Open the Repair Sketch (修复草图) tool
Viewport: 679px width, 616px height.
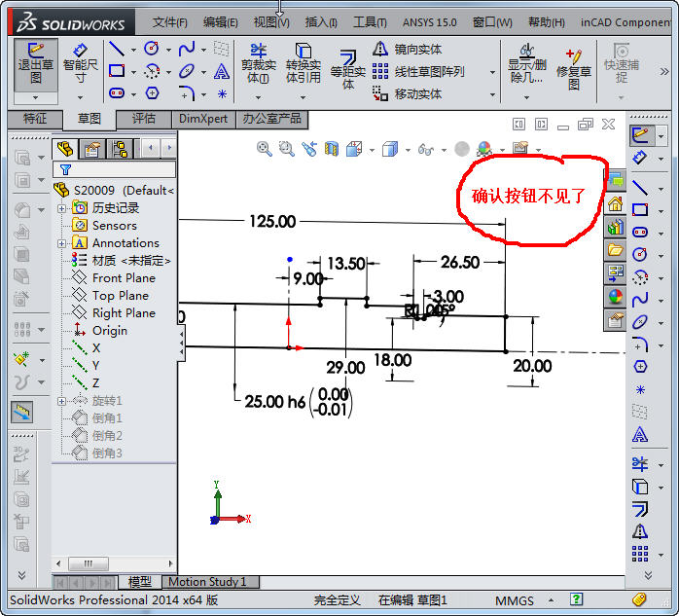[574, 66]
